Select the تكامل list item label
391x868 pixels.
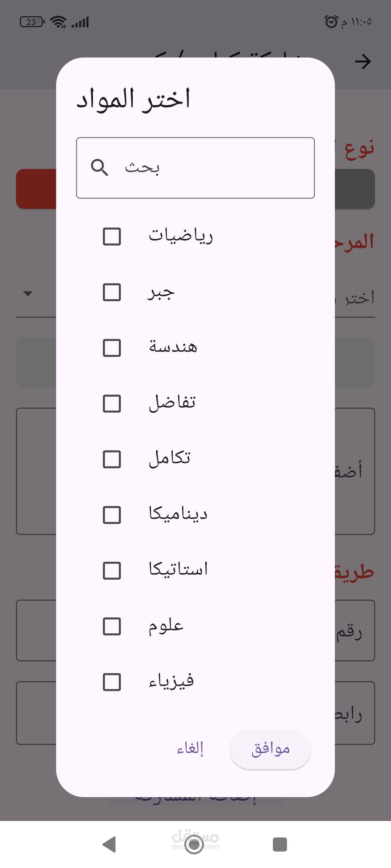169,459
